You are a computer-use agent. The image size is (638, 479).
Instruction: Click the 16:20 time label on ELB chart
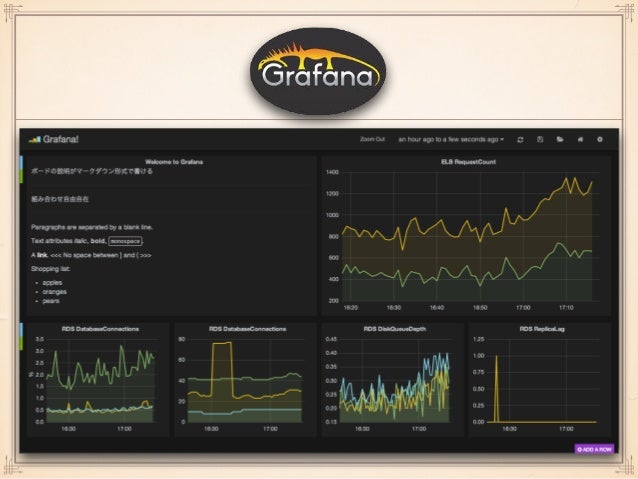(x=351, y=308)
